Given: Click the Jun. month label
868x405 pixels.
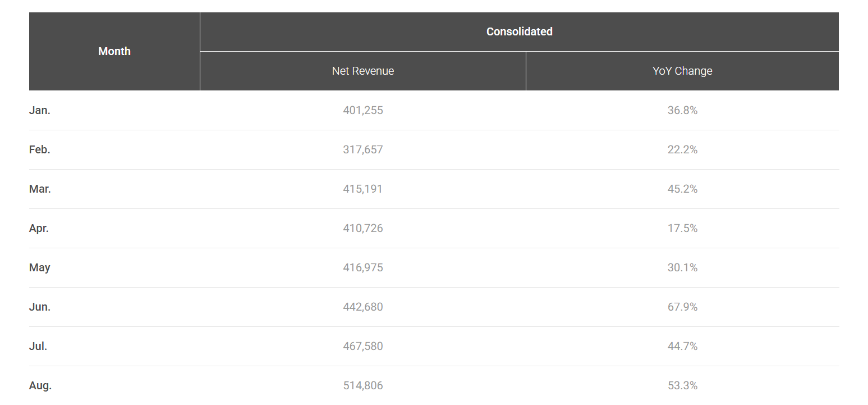Looking at the screenshot, I should pos(40,307).
